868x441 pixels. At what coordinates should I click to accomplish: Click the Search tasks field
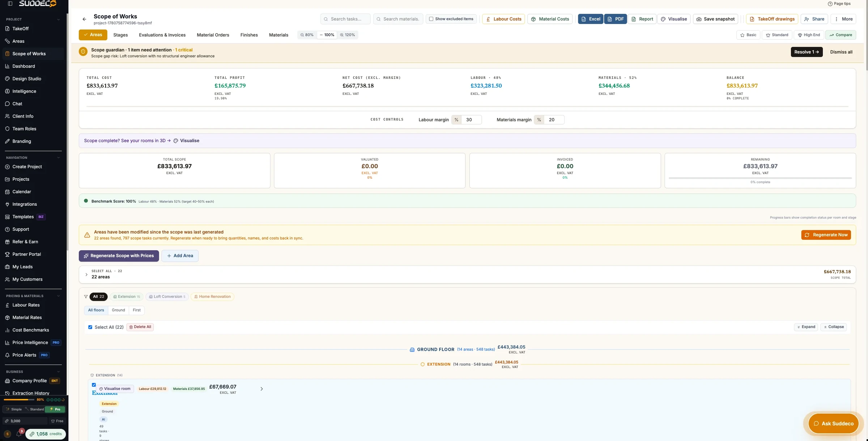(345, 19)
